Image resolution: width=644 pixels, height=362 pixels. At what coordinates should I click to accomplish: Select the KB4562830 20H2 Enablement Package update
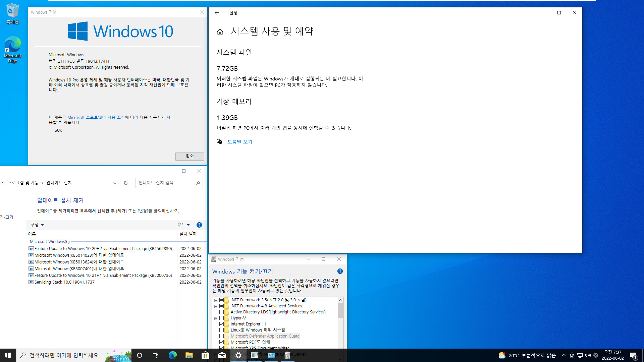pyautogui.click(x=116, y=249)
